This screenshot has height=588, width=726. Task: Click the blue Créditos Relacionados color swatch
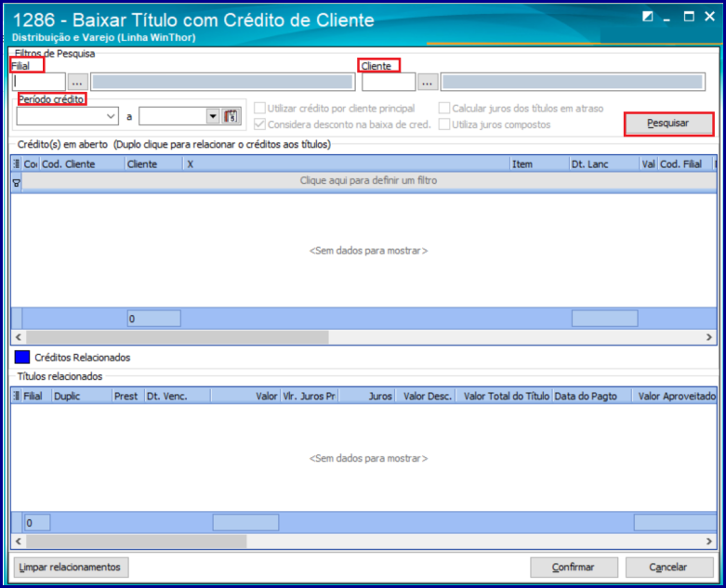[22, 357]
